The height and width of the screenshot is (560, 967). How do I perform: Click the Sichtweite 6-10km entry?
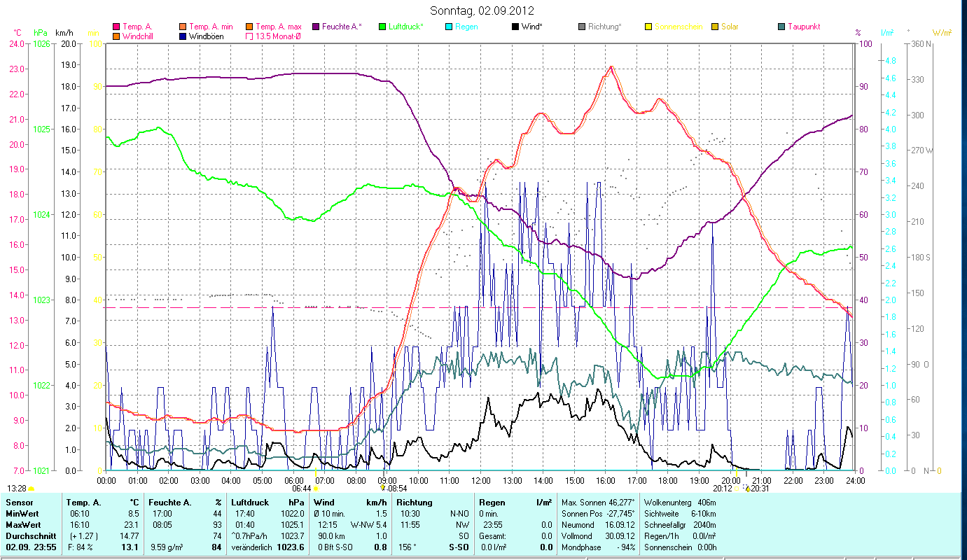click(679, 514)
